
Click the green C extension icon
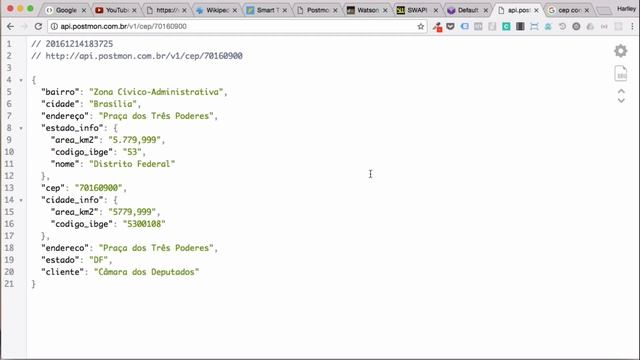tap(506, 27)
